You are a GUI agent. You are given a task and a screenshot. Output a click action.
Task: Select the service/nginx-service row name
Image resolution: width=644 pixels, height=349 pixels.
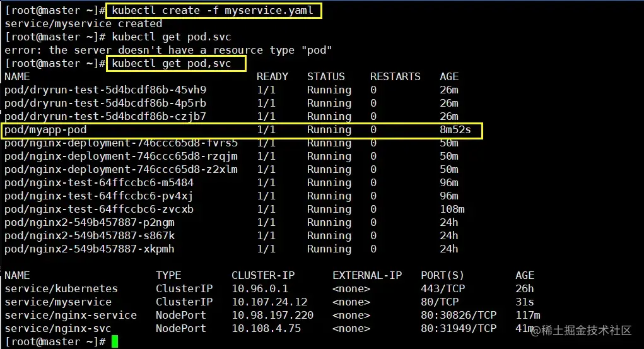coord(71,316)
